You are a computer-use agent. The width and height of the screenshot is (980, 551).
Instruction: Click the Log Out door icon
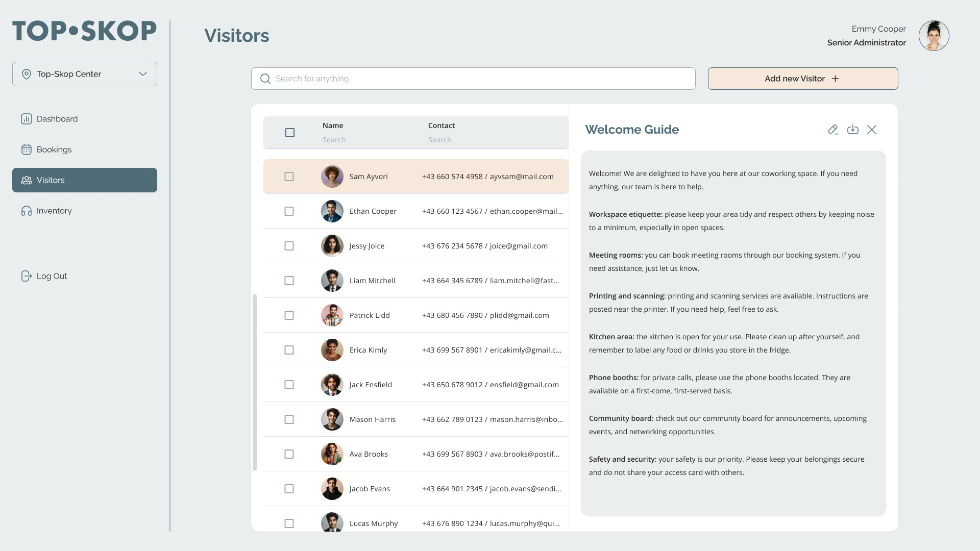click(x=27, y=276)
